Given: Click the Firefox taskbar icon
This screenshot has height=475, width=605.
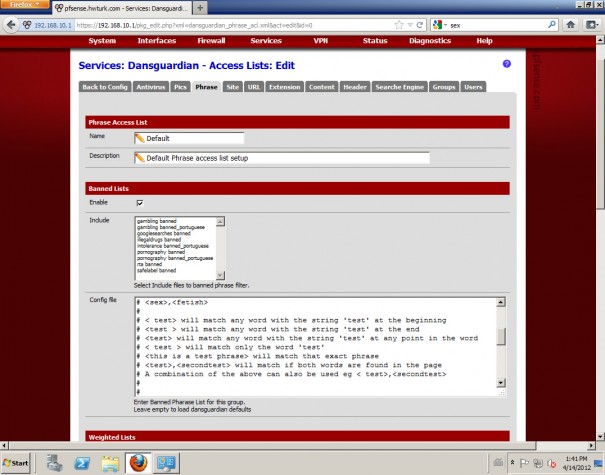Looking at the screenshot, I should (139, 463).
